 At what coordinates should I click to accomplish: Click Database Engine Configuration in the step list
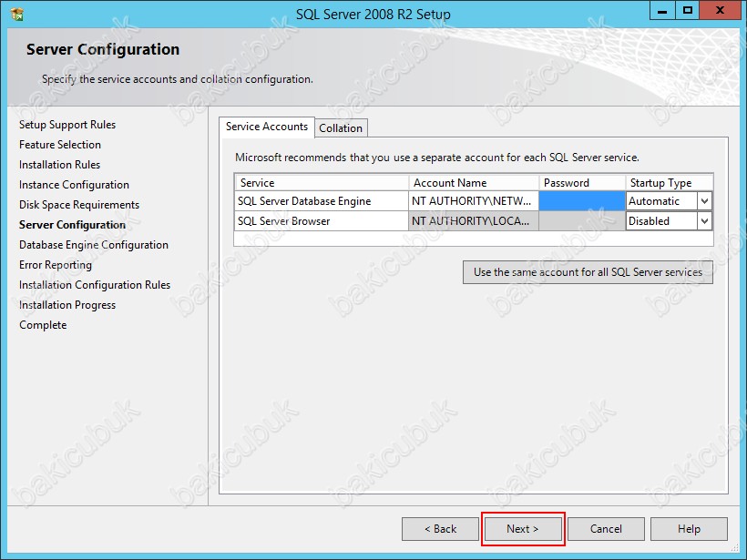93,245
